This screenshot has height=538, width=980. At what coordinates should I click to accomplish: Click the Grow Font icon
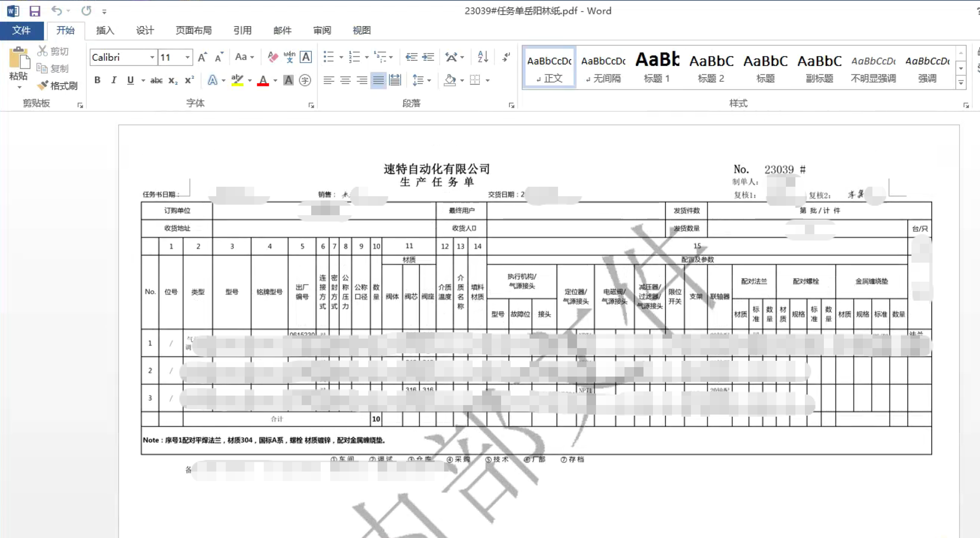[x=202, y=57]
